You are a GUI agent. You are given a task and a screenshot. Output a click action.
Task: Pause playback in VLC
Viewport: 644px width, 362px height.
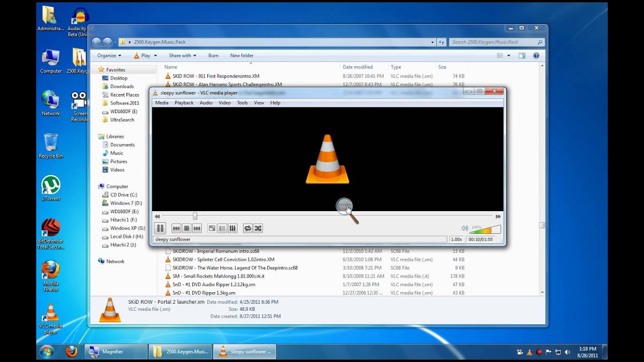pyautogui.click(x=160, y=228)
